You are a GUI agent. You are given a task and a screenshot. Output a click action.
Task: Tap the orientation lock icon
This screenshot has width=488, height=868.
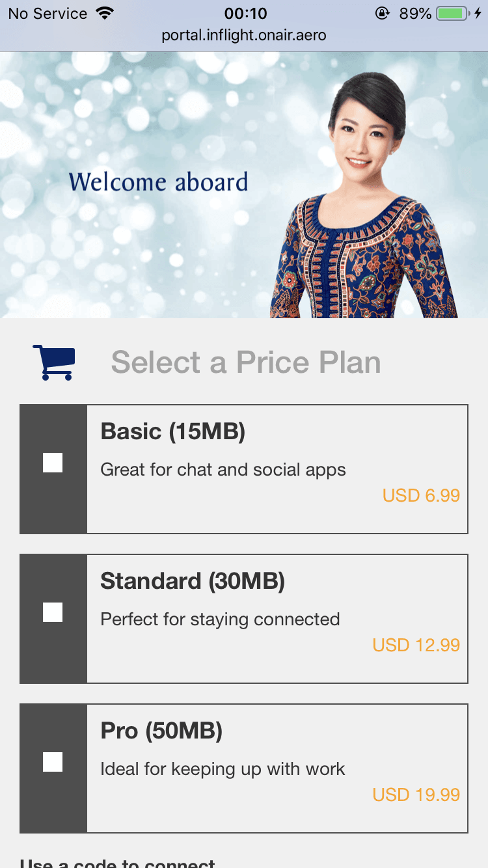pyautogui.click(x=382, y=14)
